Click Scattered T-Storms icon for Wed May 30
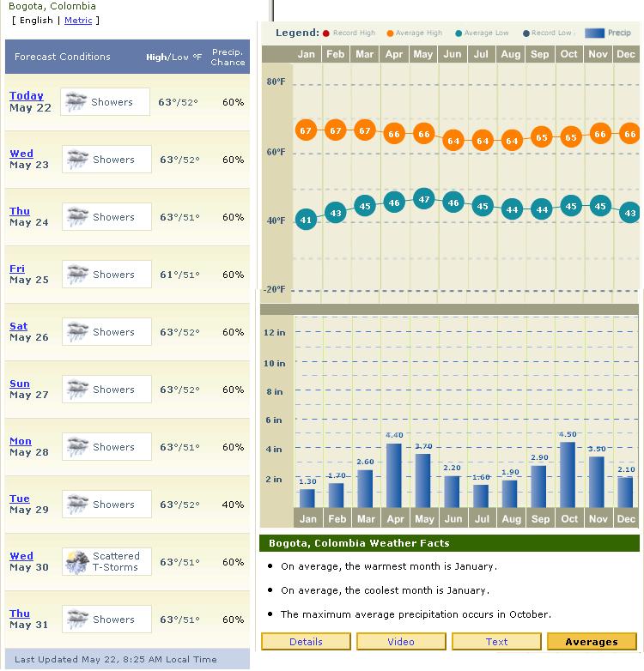The width and height of the screenshot is (644, 671). click(x=77, y=562)
